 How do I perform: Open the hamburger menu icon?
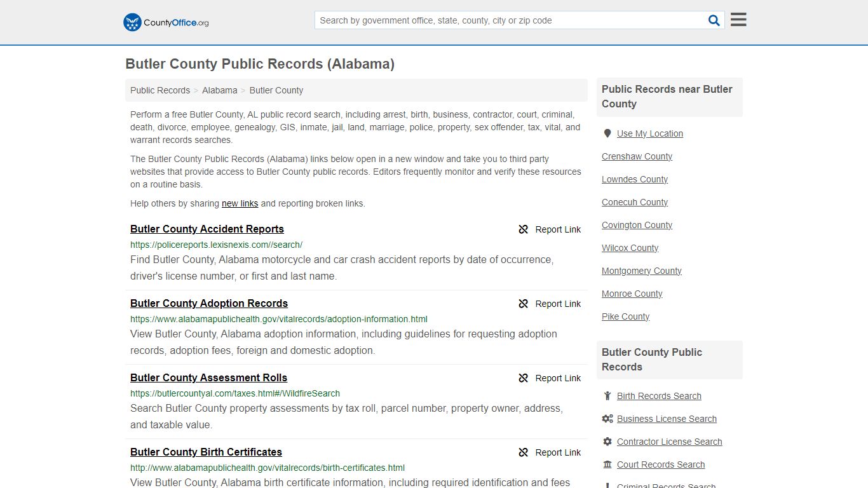(x=738, y=20)
